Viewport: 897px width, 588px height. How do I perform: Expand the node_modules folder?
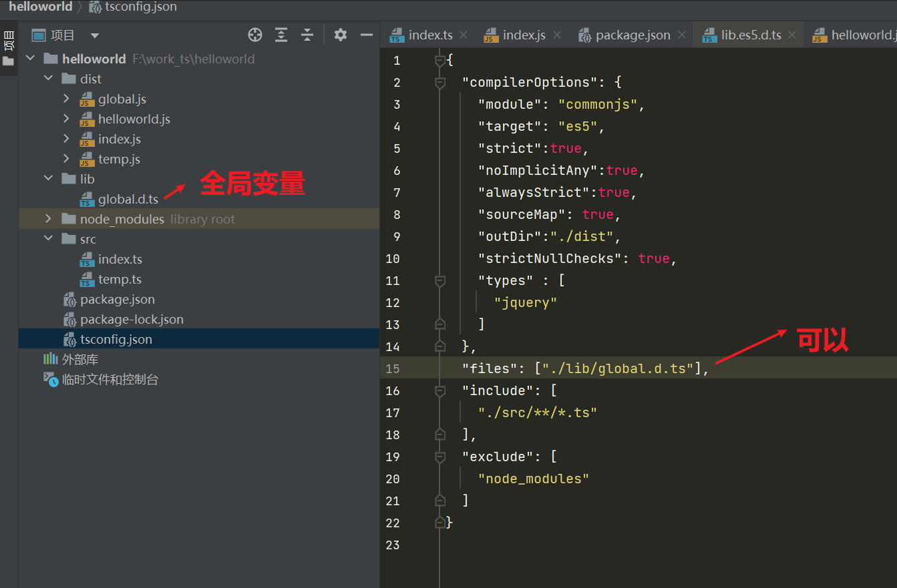coord(49,219)
